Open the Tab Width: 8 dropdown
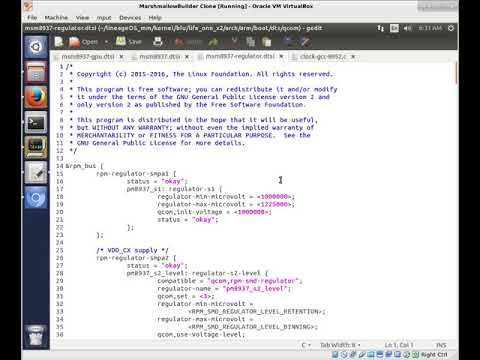Screen dimensions: 480x360 tap(340, 345)
